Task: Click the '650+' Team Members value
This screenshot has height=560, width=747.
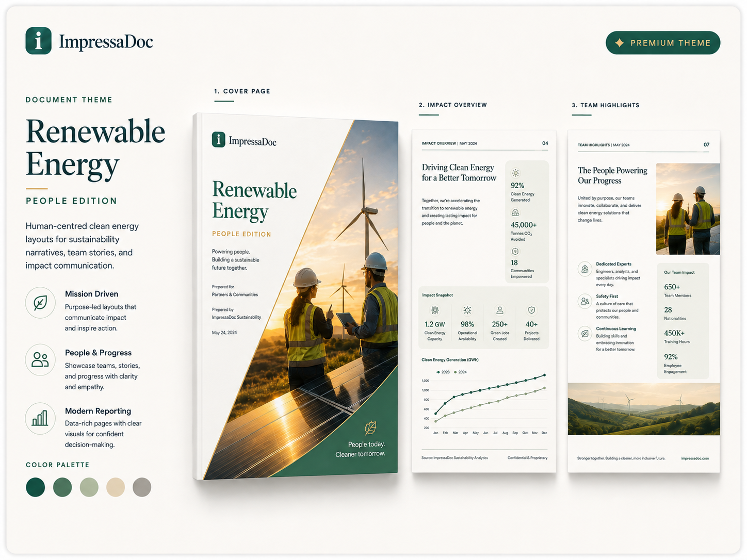Action: (672, 287)
